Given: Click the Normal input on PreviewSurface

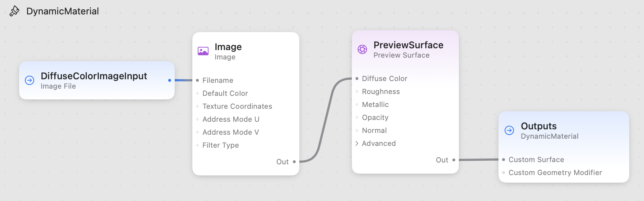Looking at the screenshot, I should [x=374, y=130].
